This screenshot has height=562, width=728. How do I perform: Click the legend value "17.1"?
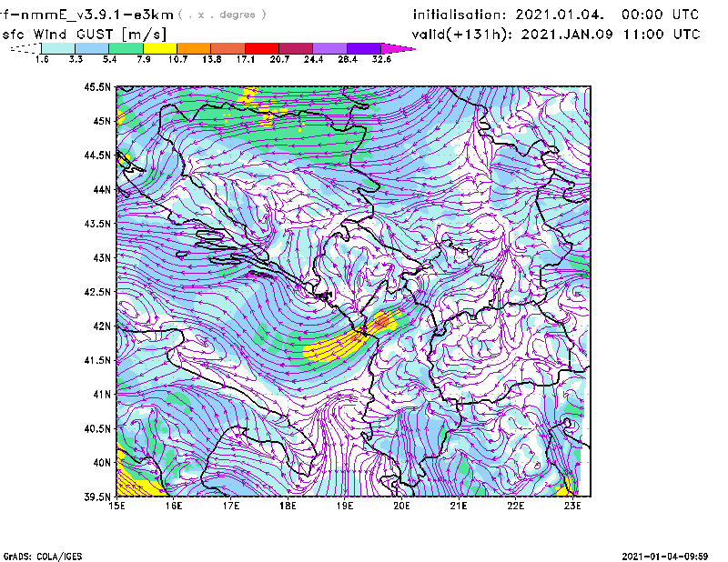(245, 59)
